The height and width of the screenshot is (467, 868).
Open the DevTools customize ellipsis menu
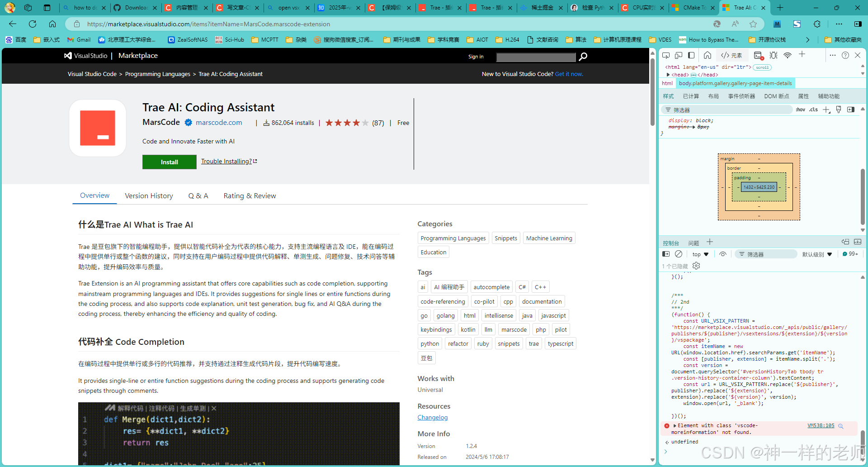point(833,55)
